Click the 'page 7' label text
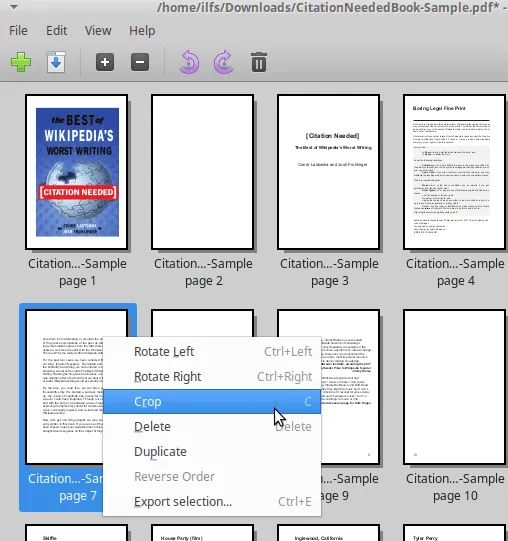The image size is (508, 541). (x=78, y=496)
